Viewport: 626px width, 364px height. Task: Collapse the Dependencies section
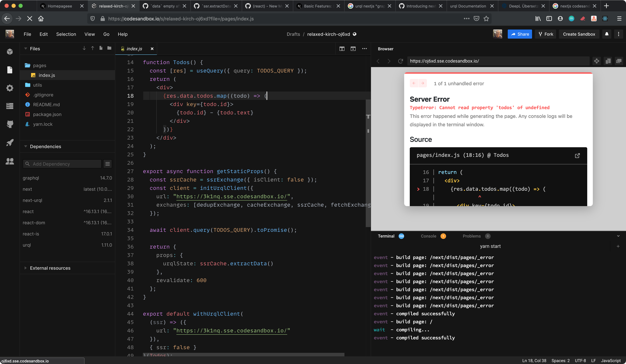(26, 146)
